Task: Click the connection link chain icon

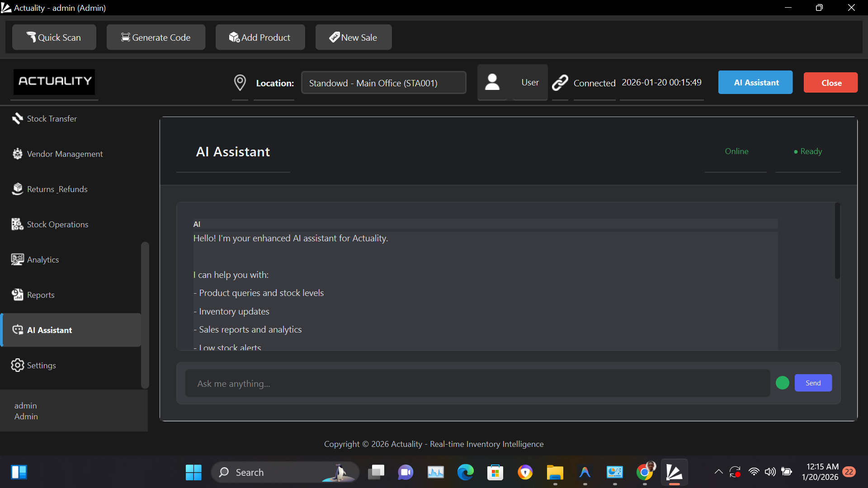Action: 560,83
